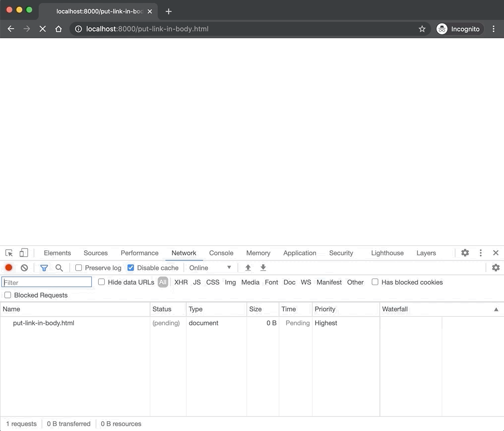Click the browser back arrow

click(10, 29)
